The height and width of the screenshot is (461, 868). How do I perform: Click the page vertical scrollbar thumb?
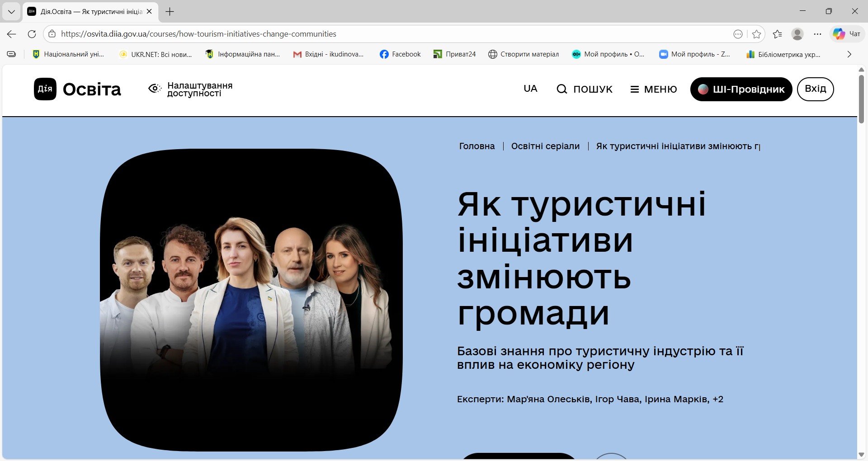click(861, 99)
